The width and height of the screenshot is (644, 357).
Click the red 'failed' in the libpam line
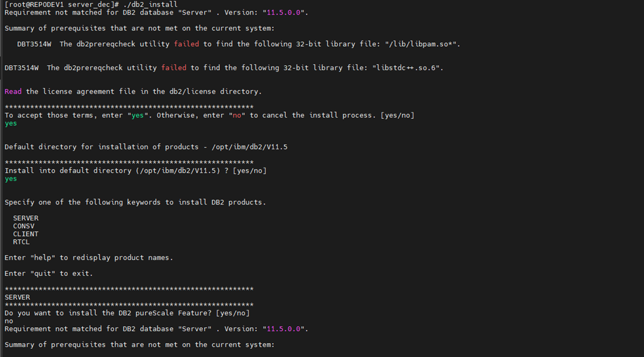pos(186,44)
